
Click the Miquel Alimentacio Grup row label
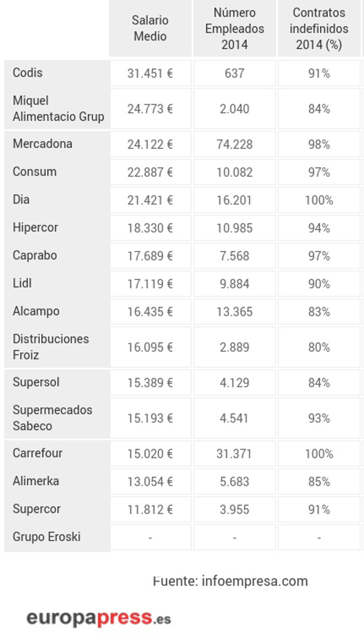[58, 108]
